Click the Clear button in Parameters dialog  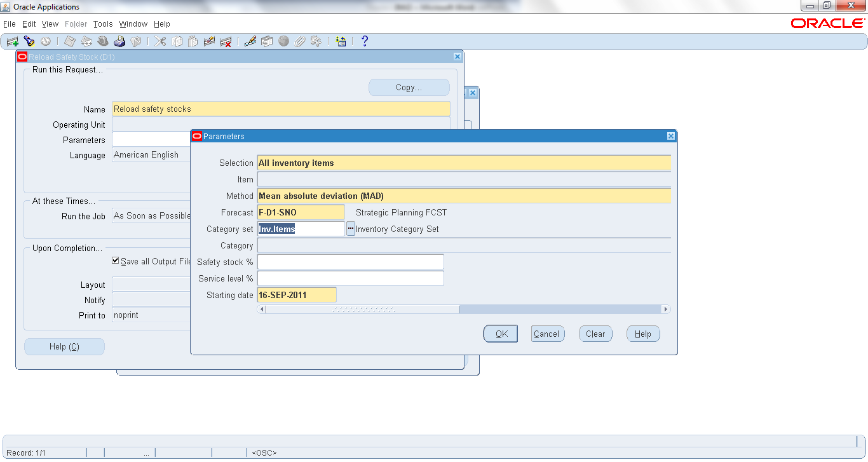595,333
